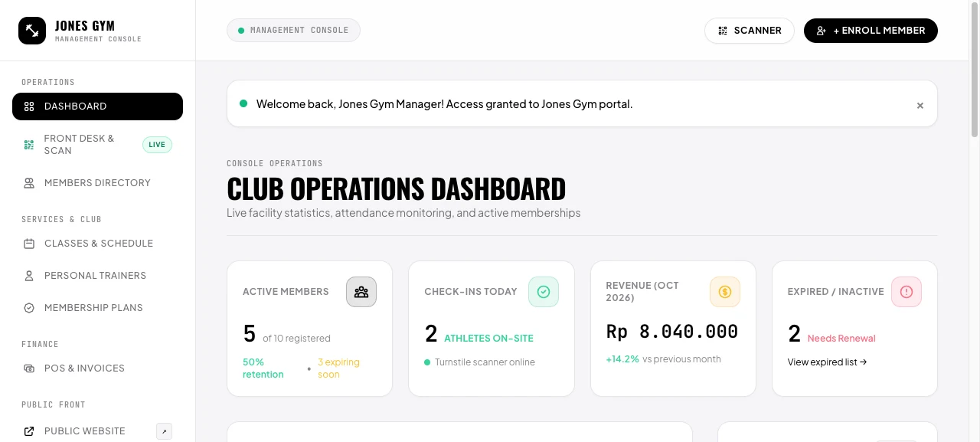Click the 'Club Operations Dashboard' heading

(x=396, y=188)
